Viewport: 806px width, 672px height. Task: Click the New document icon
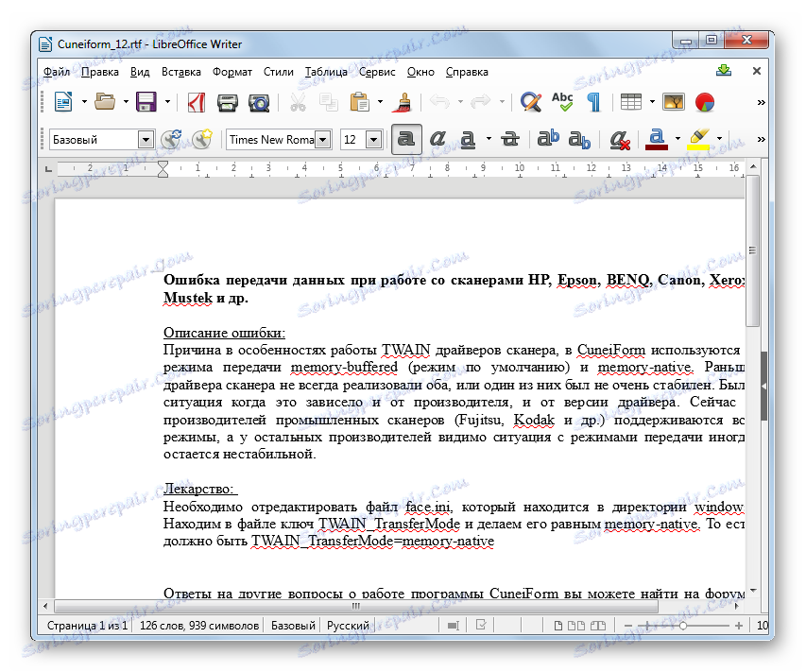[x=63, y=102]
